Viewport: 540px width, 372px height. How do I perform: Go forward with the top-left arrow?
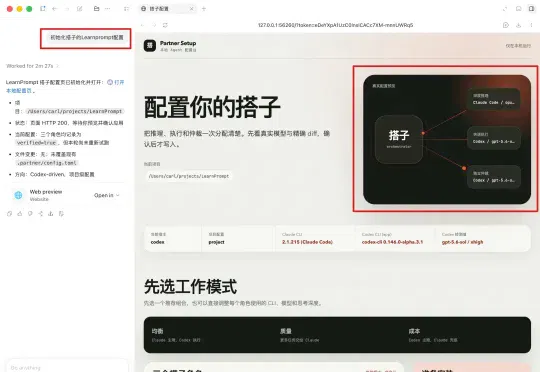click(x=67, y=9)
